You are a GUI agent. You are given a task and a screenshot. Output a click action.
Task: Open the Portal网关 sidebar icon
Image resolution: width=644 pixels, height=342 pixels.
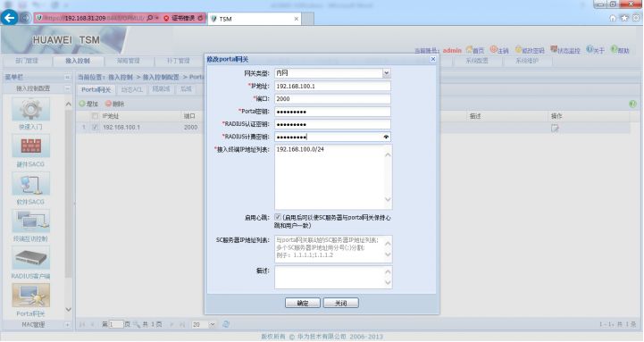(x=30, y=296)
